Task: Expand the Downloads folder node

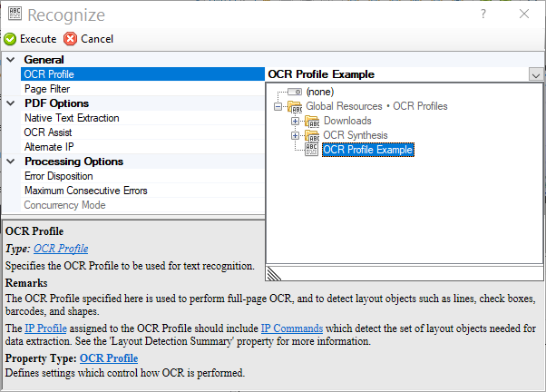Action: pyautogui.click(x=295, y=121)
